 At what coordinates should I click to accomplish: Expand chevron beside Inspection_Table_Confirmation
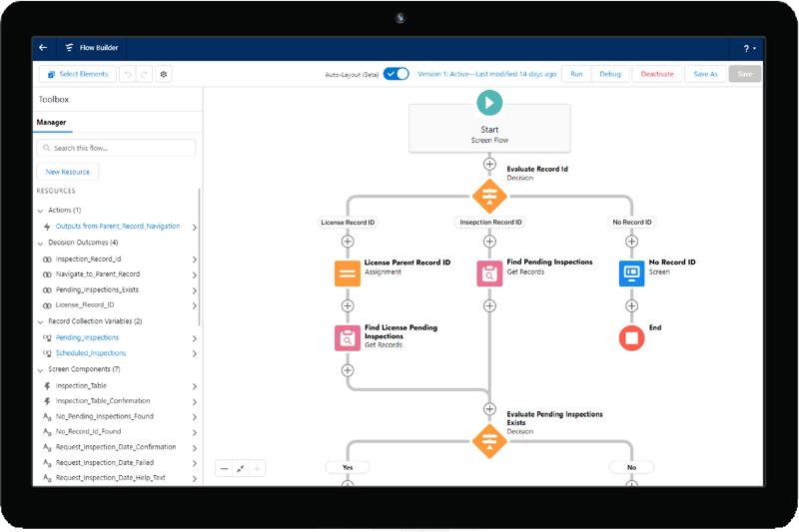pyautogui.click(x=194, y=401)
